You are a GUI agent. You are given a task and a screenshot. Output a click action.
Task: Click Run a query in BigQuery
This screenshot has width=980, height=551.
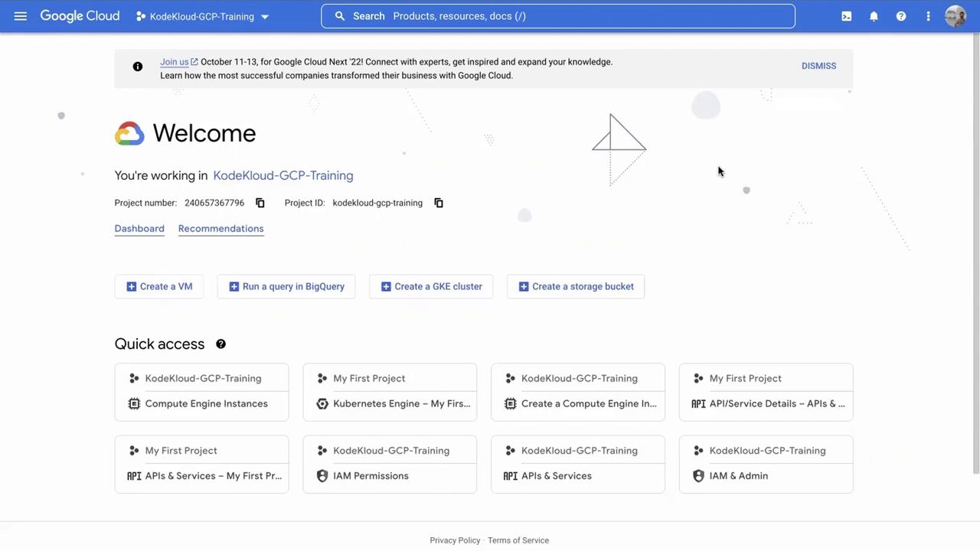point(286,286)
